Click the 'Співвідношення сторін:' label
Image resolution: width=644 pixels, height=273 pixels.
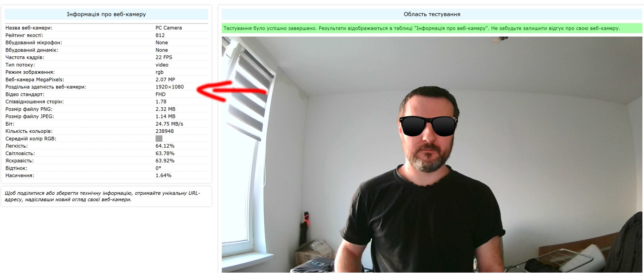tap(35, 101)
